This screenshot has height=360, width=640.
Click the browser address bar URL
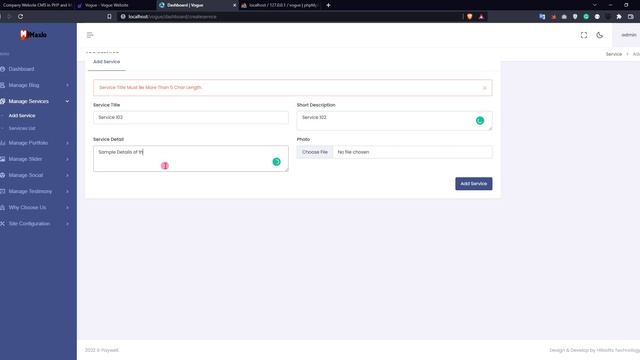coord(172,17)
